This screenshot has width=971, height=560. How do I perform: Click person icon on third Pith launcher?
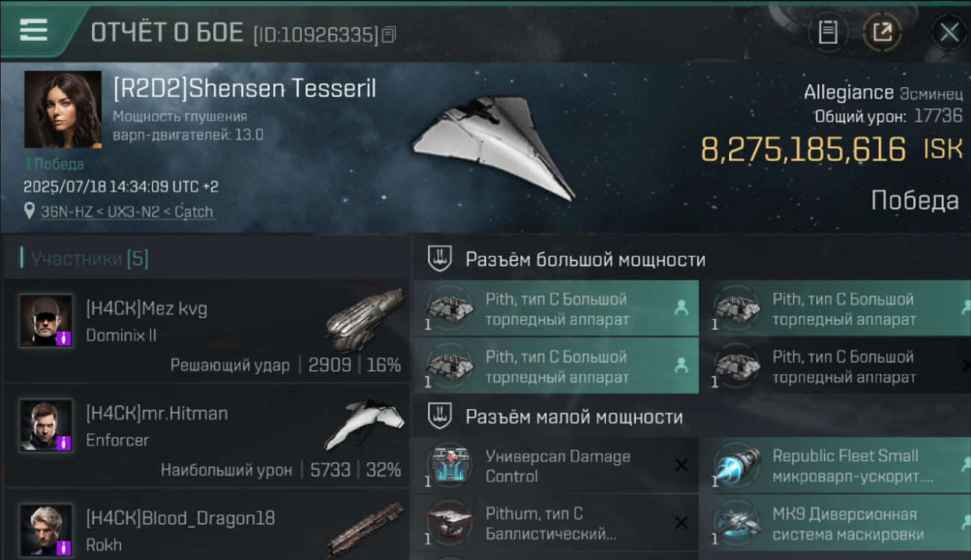pyautogui.click(x=680, y=365)
